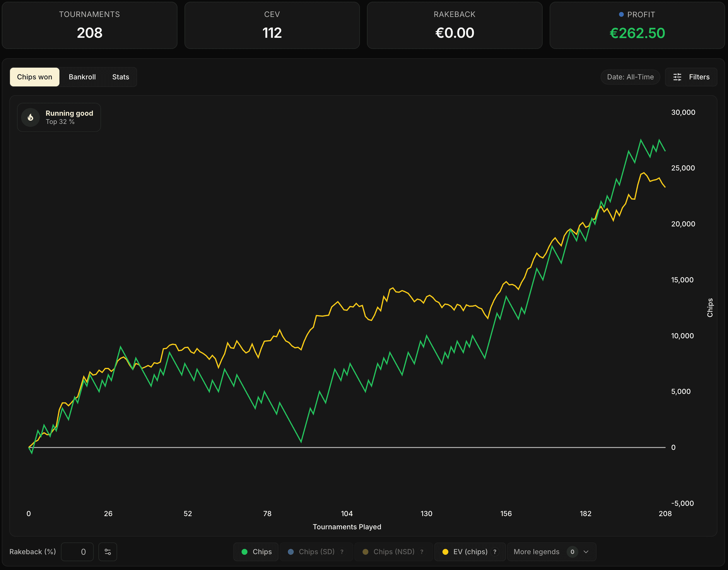Expand the More legends chevron
Image resolution: width=728 pixels, height=570 pixels.
586,552
